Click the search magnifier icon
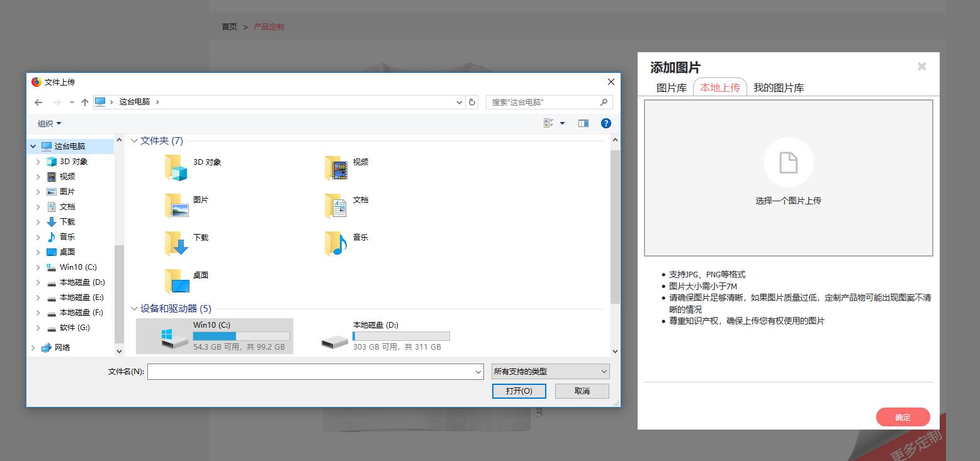The height and width of the screenshot is (461, 980). (x=604, y=102)
